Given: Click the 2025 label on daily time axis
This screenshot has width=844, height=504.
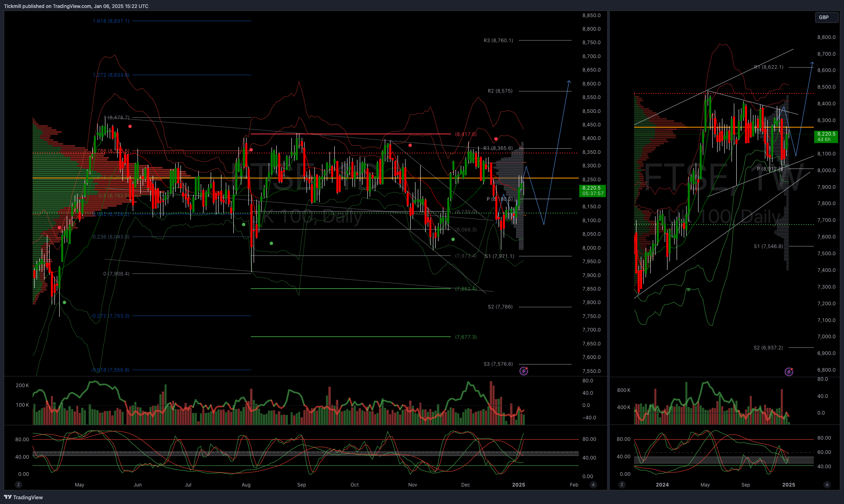Looking at the screenshot, I should click(x=519, y=485).
